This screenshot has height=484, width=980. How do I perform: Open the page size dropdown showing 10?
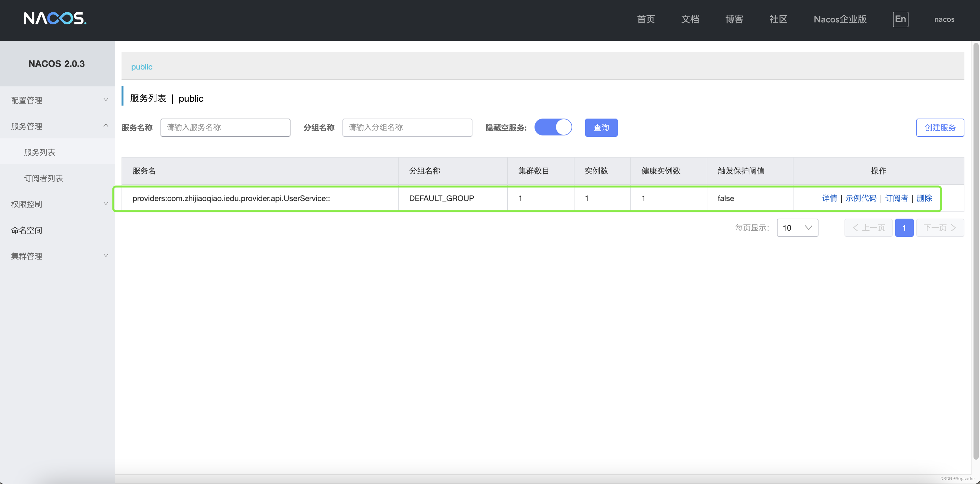pos(797,227)
